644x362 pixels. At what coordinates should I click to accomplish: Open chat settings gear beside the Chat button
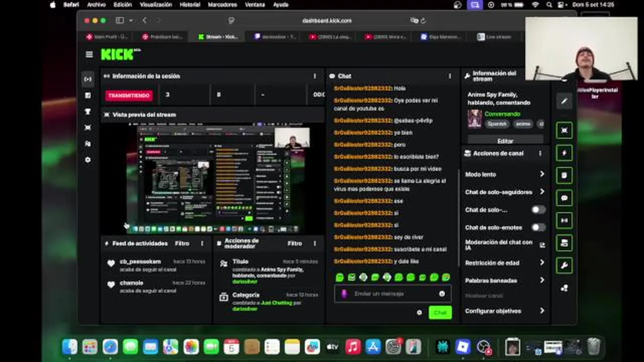[419, 313]
